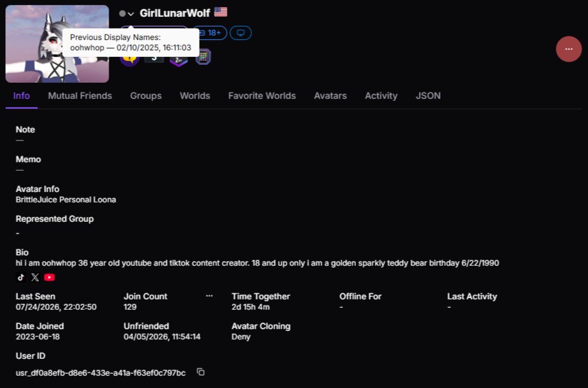Click avatar name BrittleJuice Personal Loona
This screenshot has height=388, width=588.
pyautogui.click(x=66, y=200)
